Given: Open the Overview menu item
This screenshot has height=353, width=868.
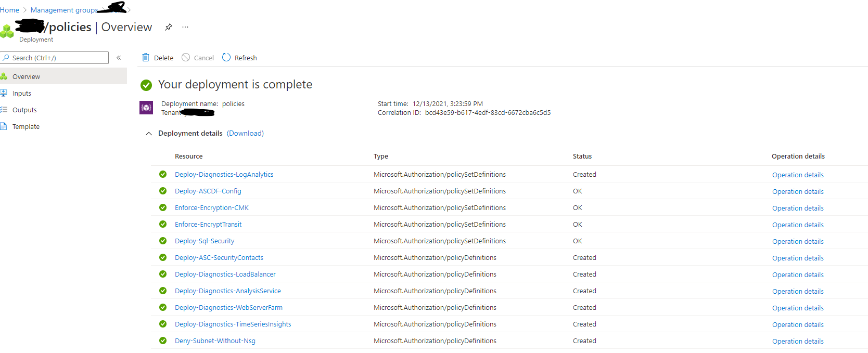Looking at the screenshot, I should coord(63,76).
